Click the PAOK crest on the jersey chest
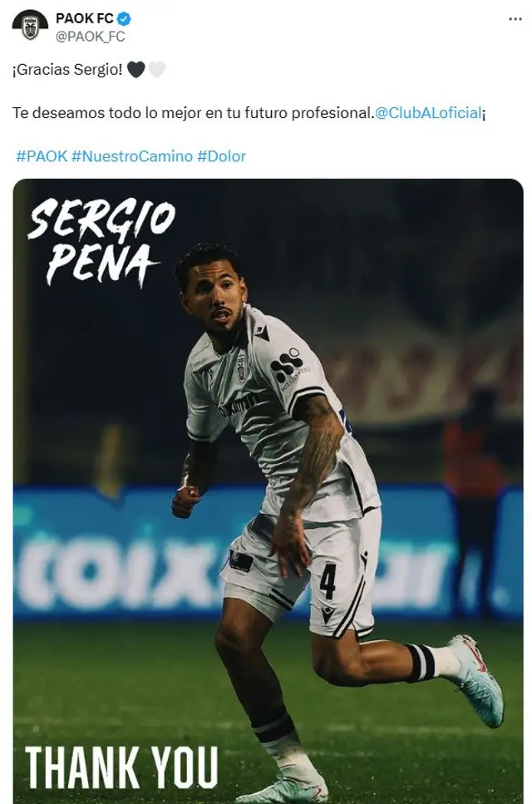Viewport: 532px width, 804px height. pyautogui.click(x=241, y=367)
